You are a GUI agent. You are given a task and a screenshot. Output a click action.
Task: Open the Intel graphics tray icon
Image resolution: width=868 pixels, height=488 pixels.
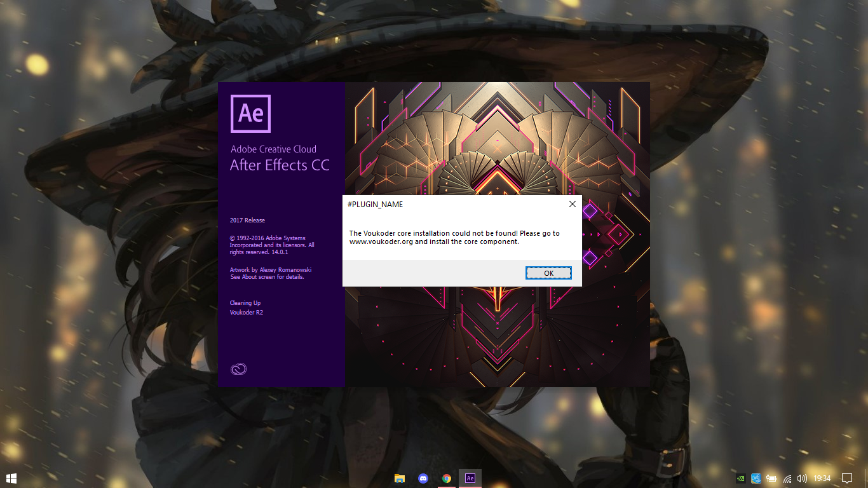756,478
